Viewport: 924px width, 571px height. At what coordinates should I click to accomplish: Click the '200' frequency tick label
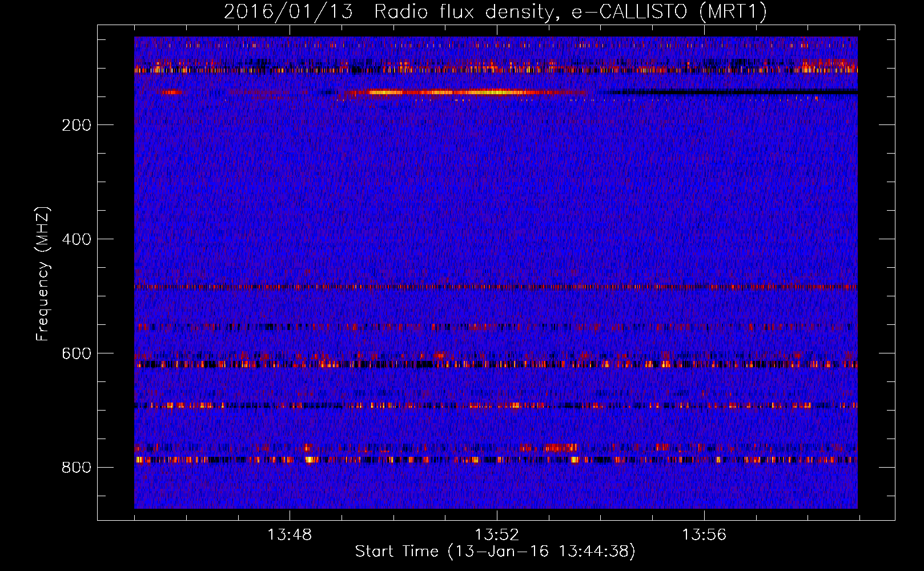tap(77, 125)
